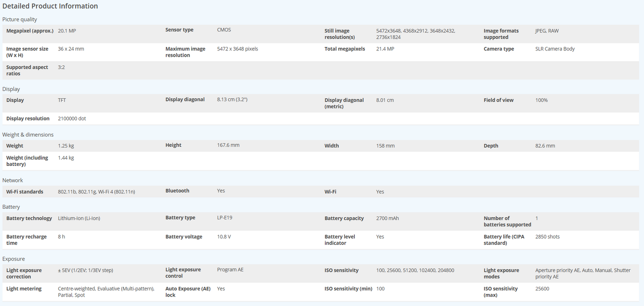
Task: Click the Exposure section heading
Action: pyautogui.click(x=13, y=259)
